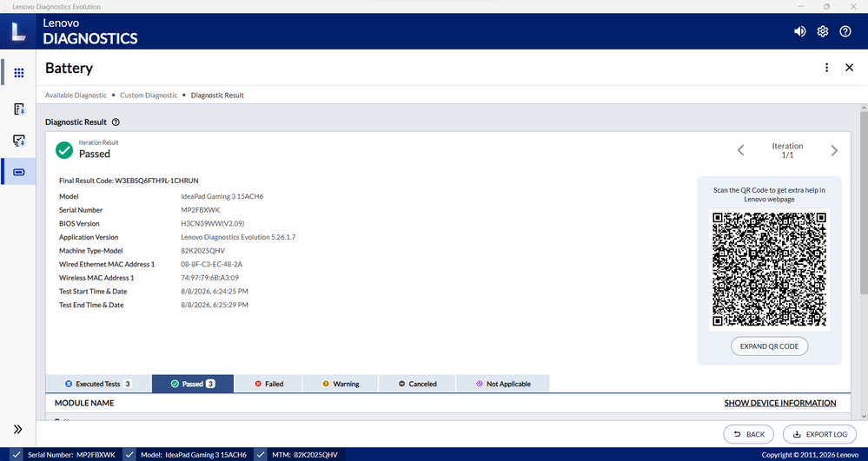Image resolution: width=868 pixels, height=461 pixels.
Task: Click the orange Warning tab icon
Action: coord(326,384)
